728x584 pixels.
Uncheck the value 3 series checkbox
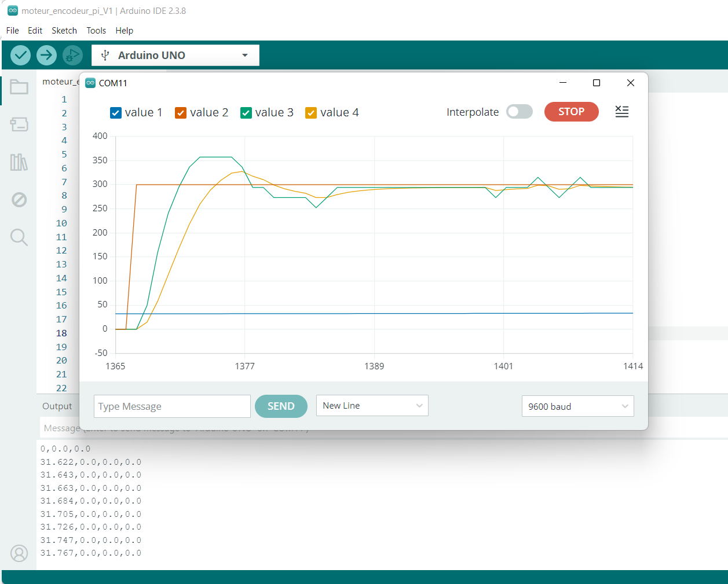pyautogui.click(x=246, y=113)
